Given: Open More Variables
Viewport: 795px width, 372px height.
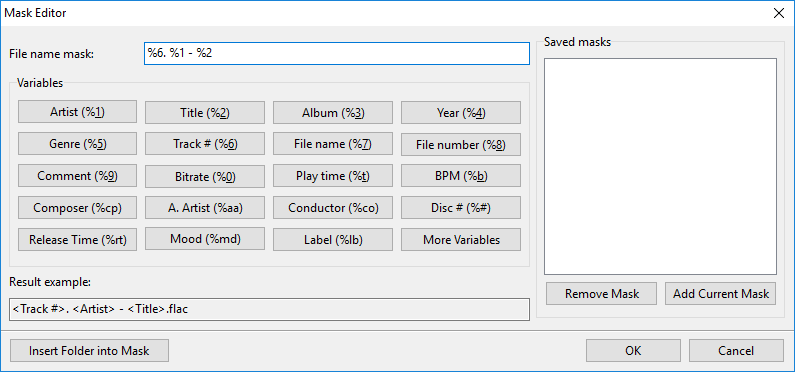Looking at the screenshot, I should 460,239.
